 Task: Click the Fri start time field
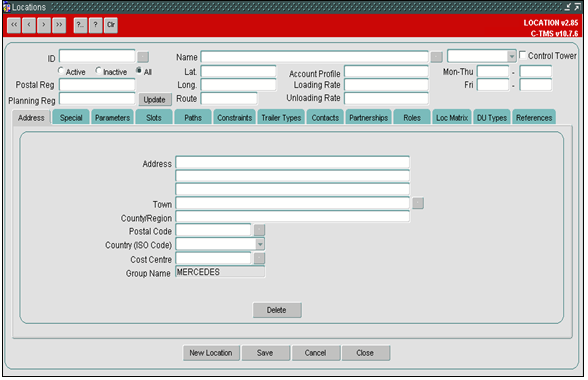click(493, 85)
